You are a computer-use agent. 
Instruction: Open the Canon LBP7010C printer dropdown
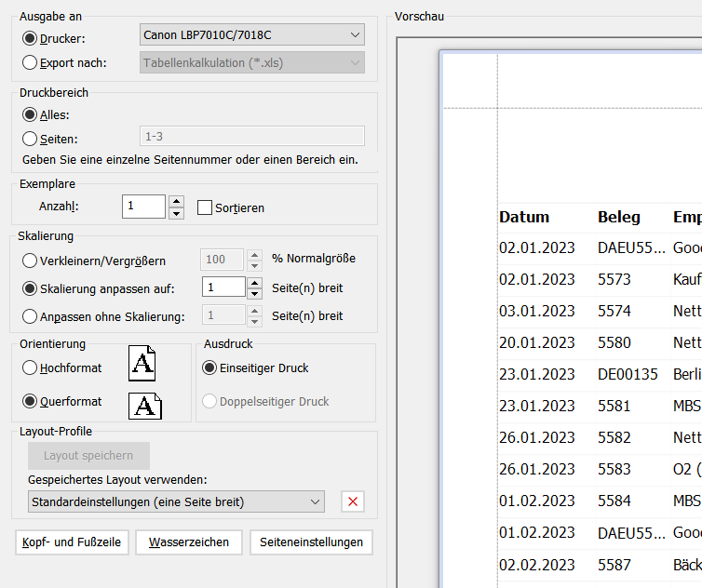pos(252,35)
